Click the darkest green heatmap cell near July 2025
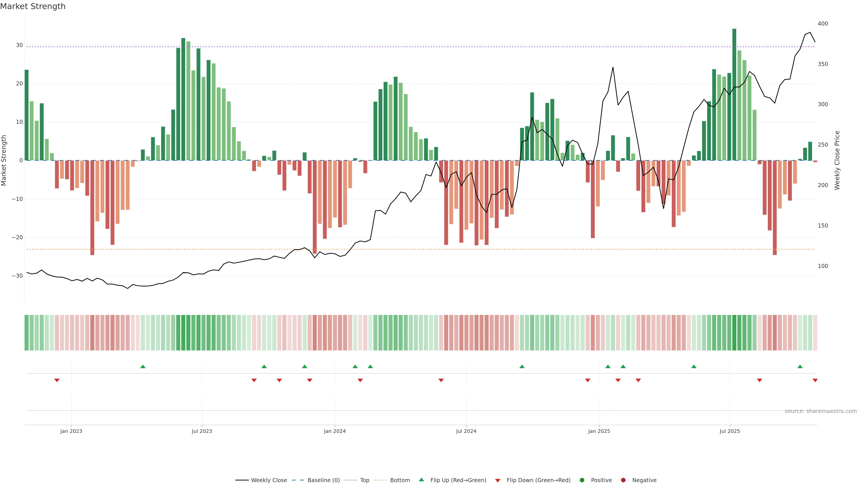The height and width of the screenshot is (488, 868). pyautogui.click(x=734, y=333)
